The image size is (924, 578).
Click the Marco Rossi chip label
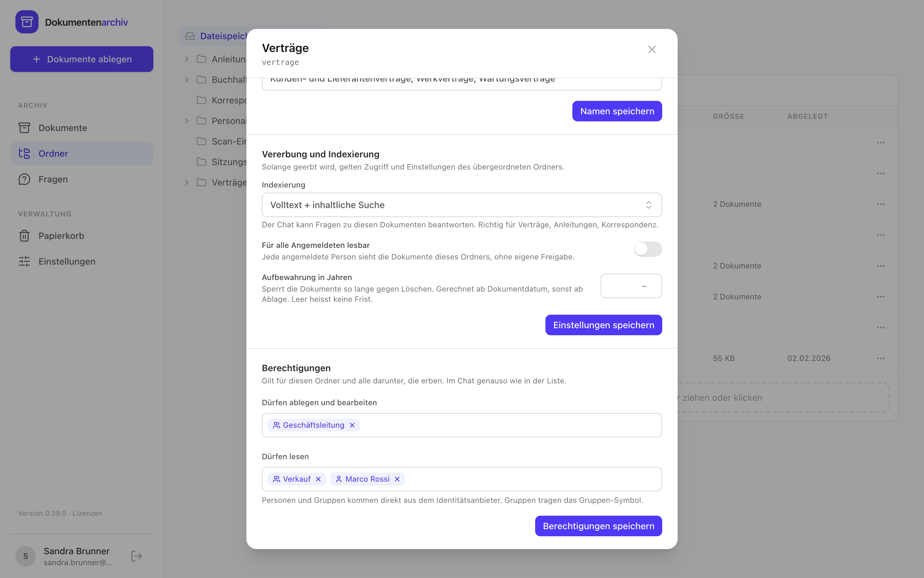point(367,479)
